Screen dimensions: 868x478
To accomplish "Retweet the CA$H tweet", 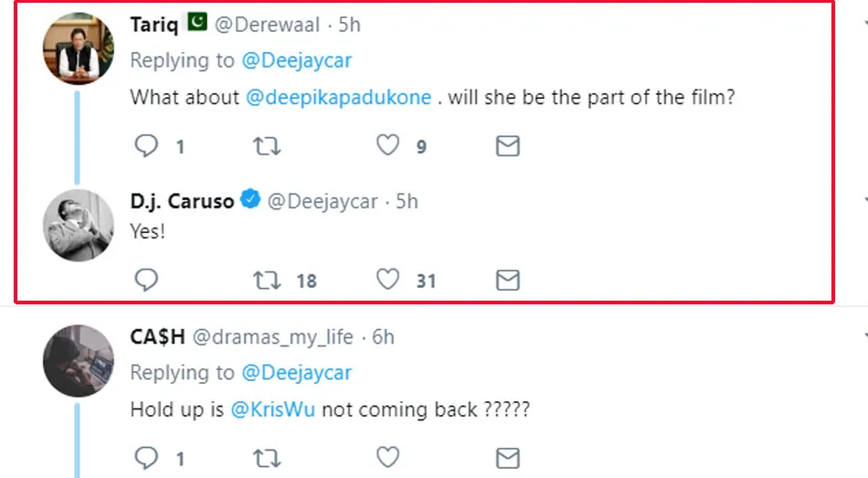I will coord(266,456).
